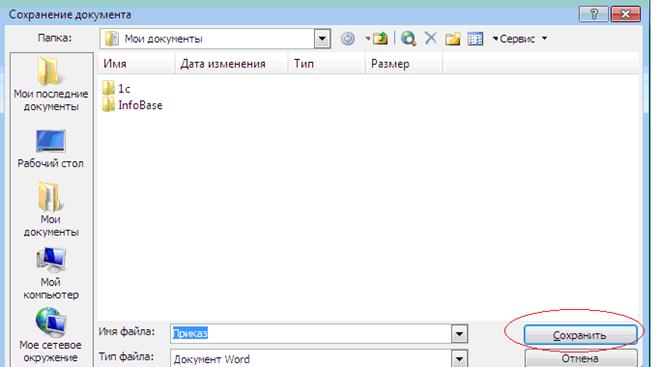The height and width of the screenshot is (367, 660).
Task: Click Search the Web icon
Action: pos(408,39)
